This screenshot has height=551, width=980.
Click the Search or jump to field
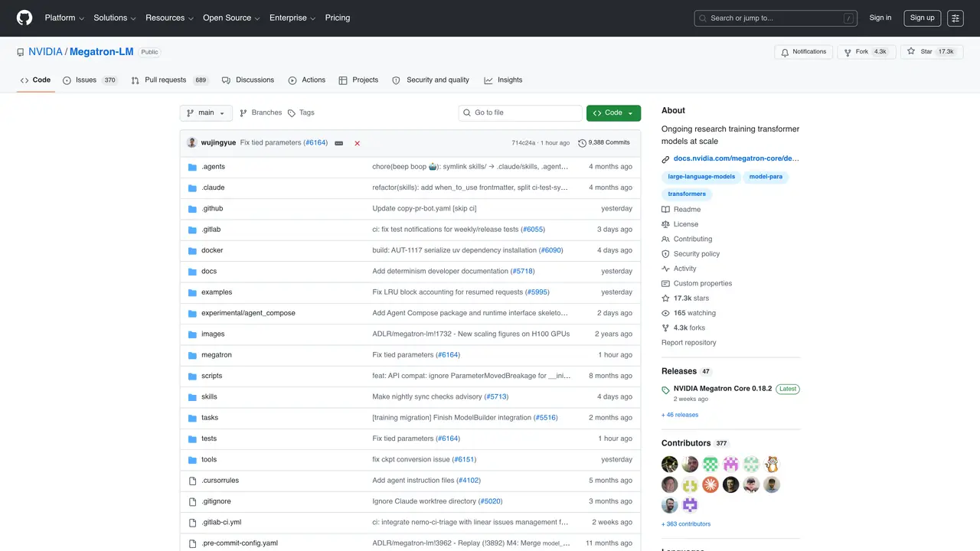click(776, 18)
